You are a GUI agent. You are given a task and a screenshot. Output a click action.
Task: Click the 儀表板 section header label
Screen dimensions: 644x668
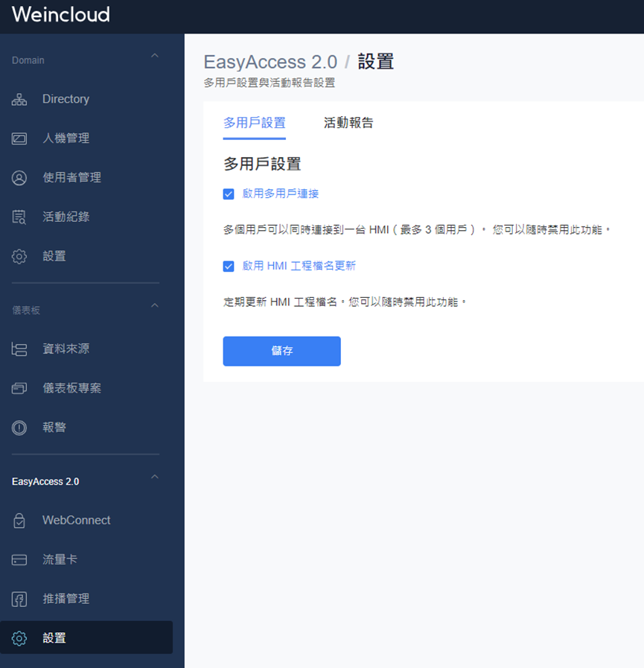(26, 310)
